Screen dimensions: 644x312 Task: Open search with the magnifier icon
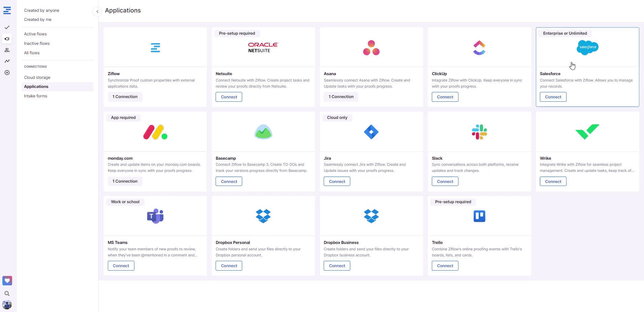(7, 293)
